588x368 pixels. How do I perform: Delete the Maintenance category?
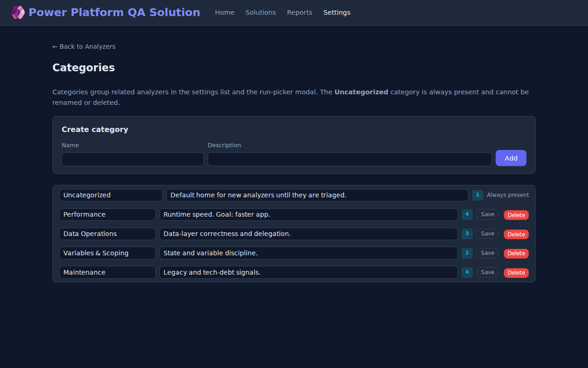(516, 272)
